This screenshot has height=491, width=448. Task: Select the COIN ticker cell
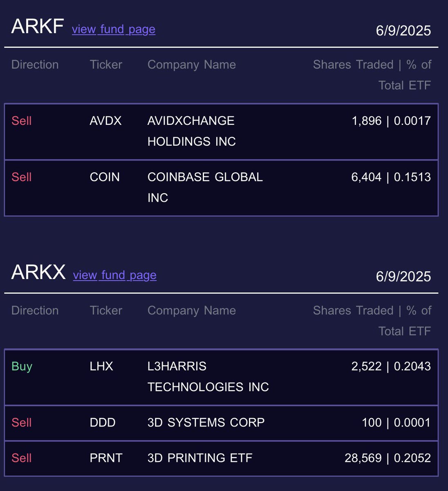(105, 177)
